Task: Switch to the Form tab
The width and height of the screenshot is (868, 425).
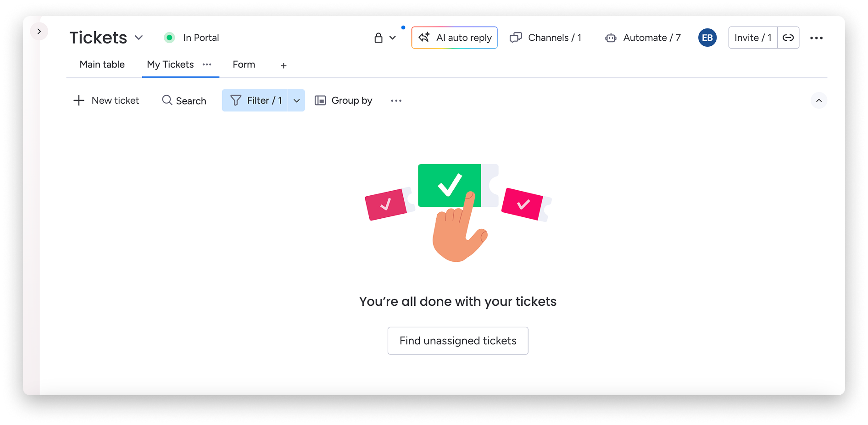Action: point(244,65)
